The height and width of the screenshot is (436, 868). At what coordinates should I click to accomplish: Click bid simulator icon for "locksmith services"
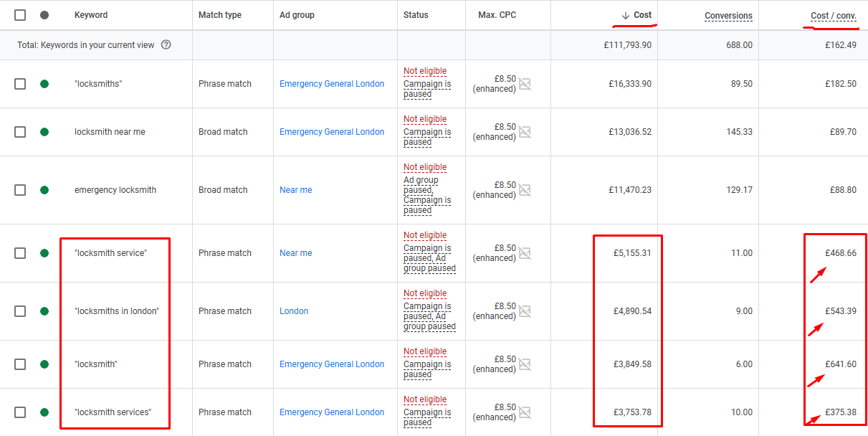[x=525, y=412]
